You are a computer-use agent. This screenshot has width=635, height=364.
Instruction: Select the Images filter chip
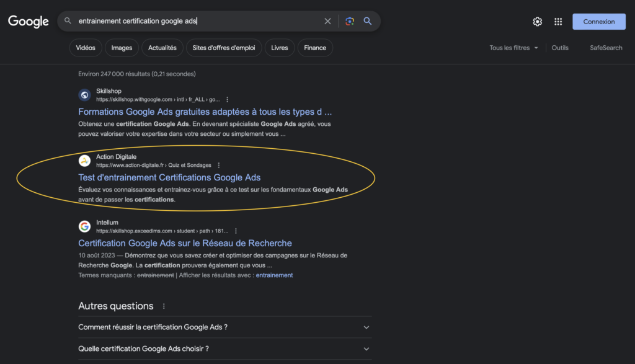122,48
